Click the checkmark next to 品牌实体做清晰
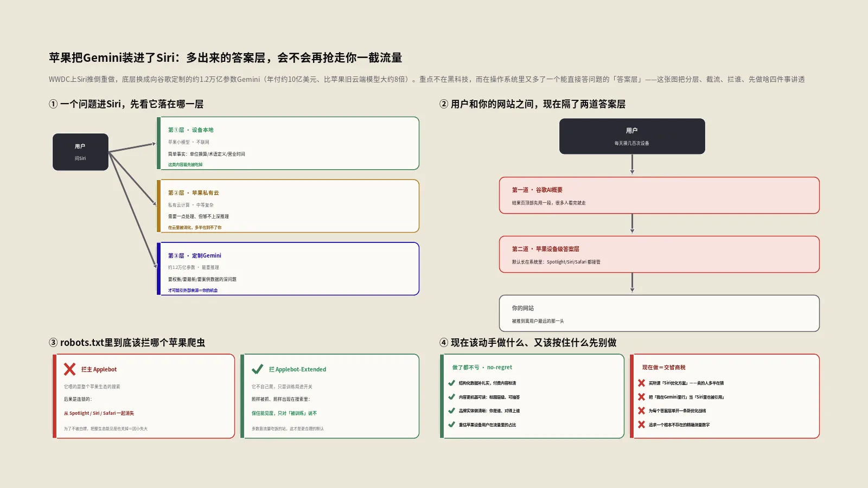 point(451,410)
